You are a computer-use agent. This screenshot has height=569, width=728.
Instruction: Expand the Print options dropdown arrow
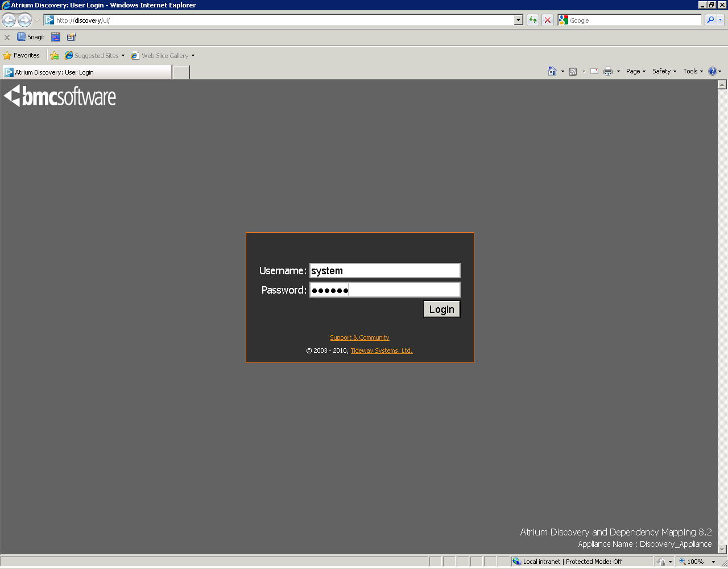click(x=618, y=72)
